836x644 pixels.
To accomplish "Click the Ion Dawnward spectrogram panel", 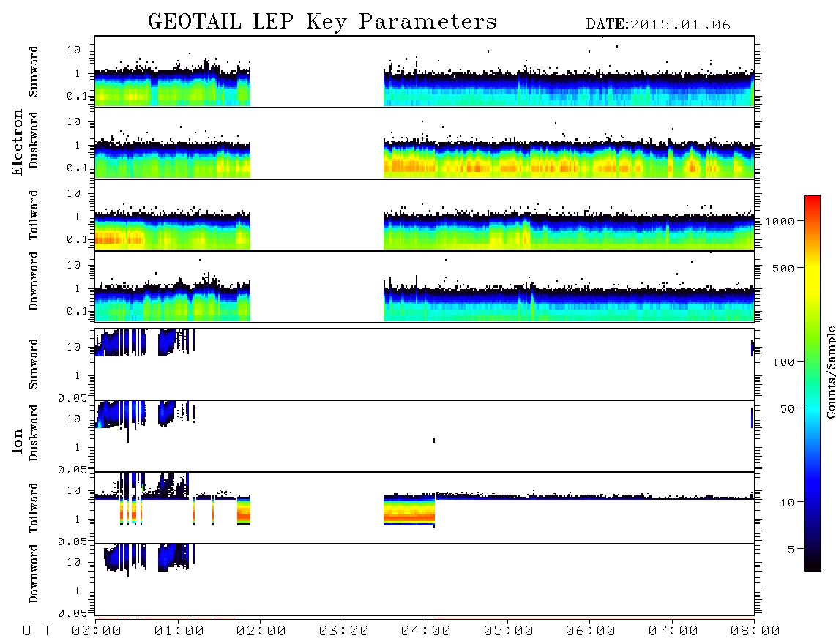I will (425, 580).
